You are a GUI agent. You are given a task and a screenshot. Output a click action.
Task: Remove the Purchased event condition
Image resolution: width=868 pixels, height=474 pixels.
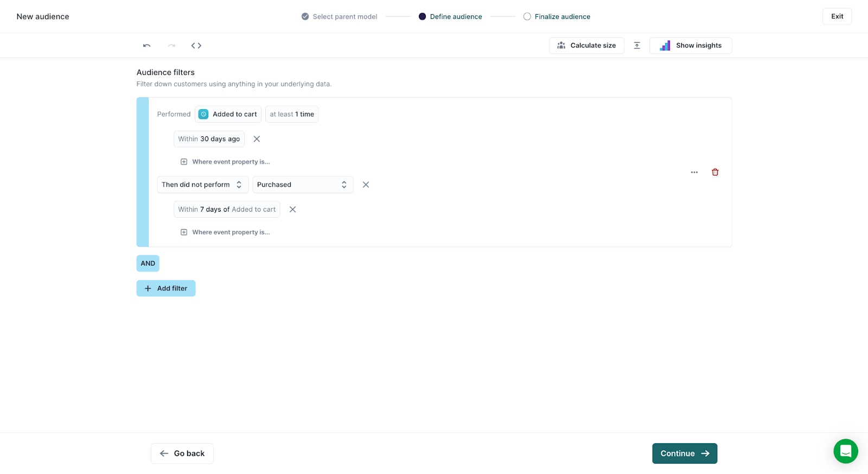click(366, 185)
